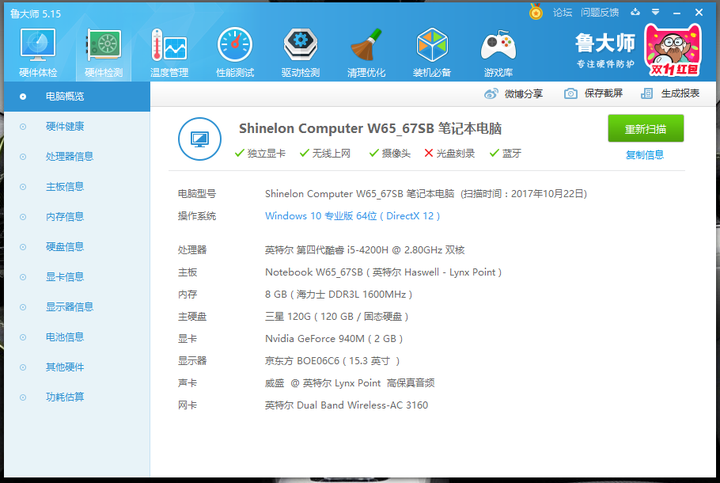Click the gold medal icon in title bar
The image size is (720, 483).
[535, 12]
